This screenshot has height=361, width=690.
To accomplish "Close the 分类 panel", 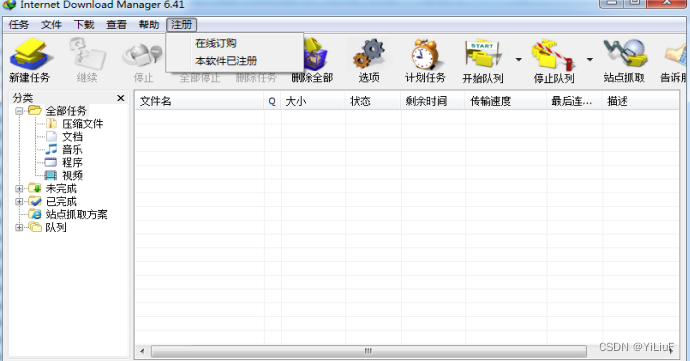I will (121, 98).
